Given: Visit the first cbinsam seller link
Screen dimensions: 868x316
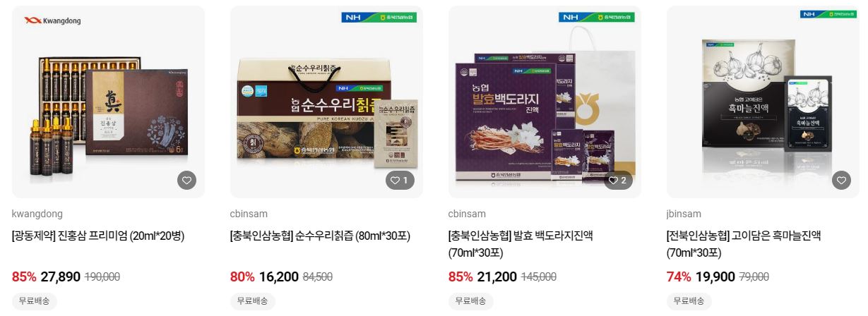Looking at the screenshot, I should click(249, 214).
